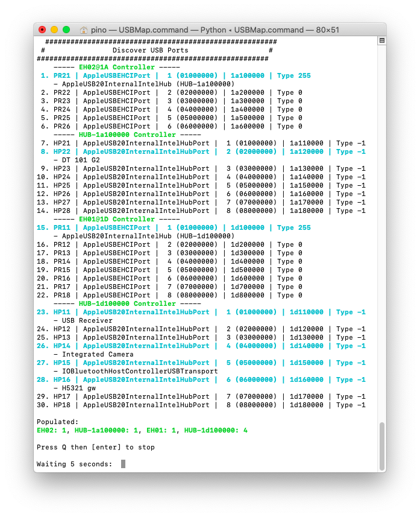Image resolution: width=420 pixels, height=517 pixels.
Task: Click the 'Discover USB Ports' header text
Action: click(x=150, y=51)
